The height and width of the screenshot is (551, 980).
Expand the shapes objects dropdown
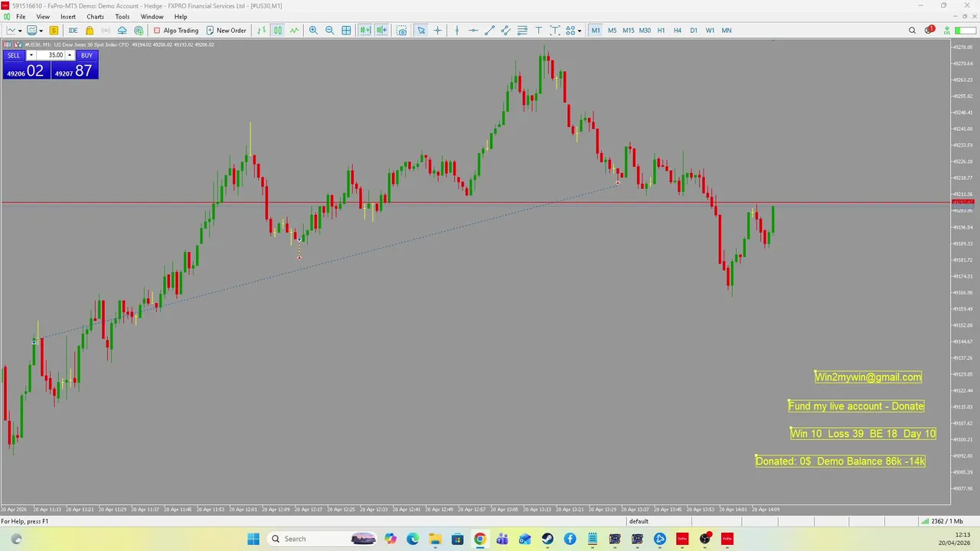coord(579,31)
